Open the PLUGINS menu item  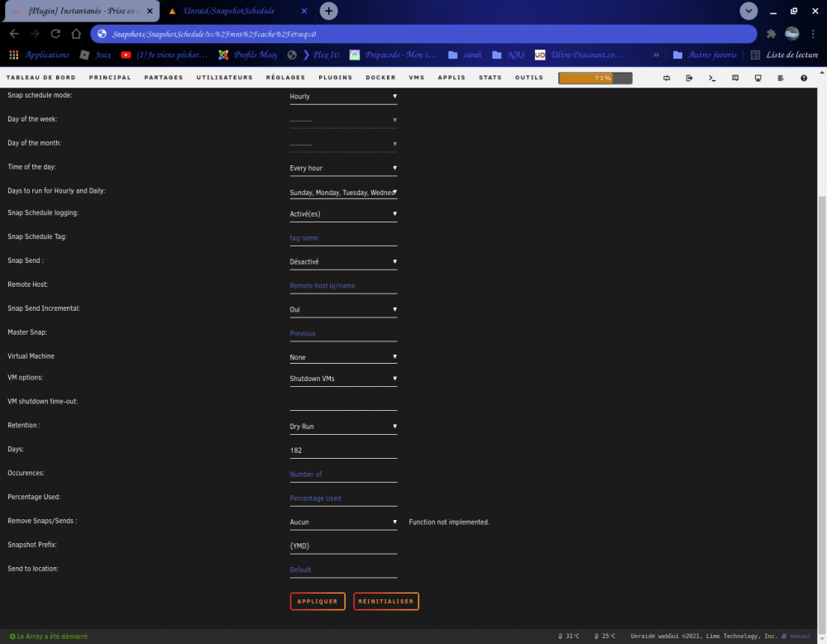pyautogui.click(x=336, y=78)
